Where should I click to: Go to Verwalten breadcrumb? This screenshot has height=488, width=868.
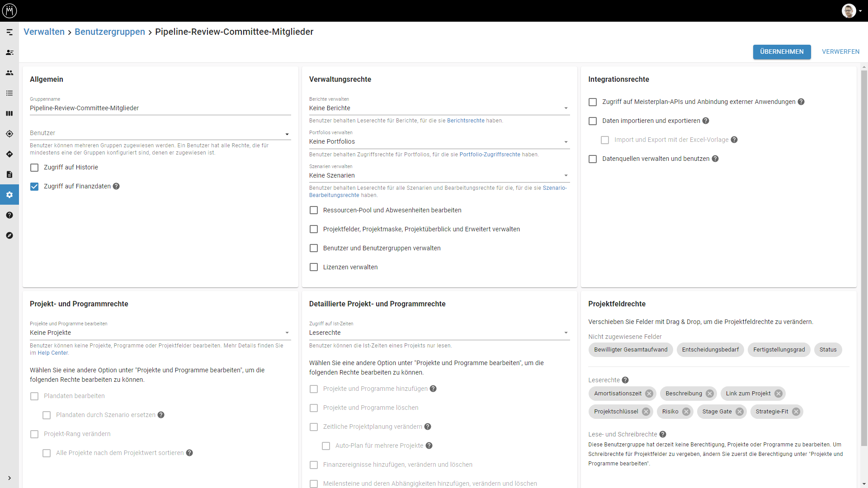point(44,32)
